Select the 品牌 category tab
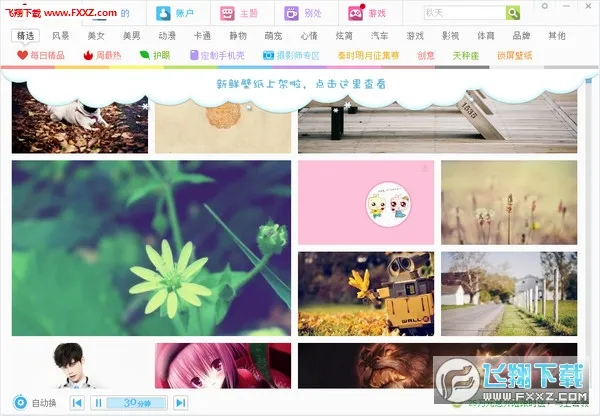 [521, 36]
